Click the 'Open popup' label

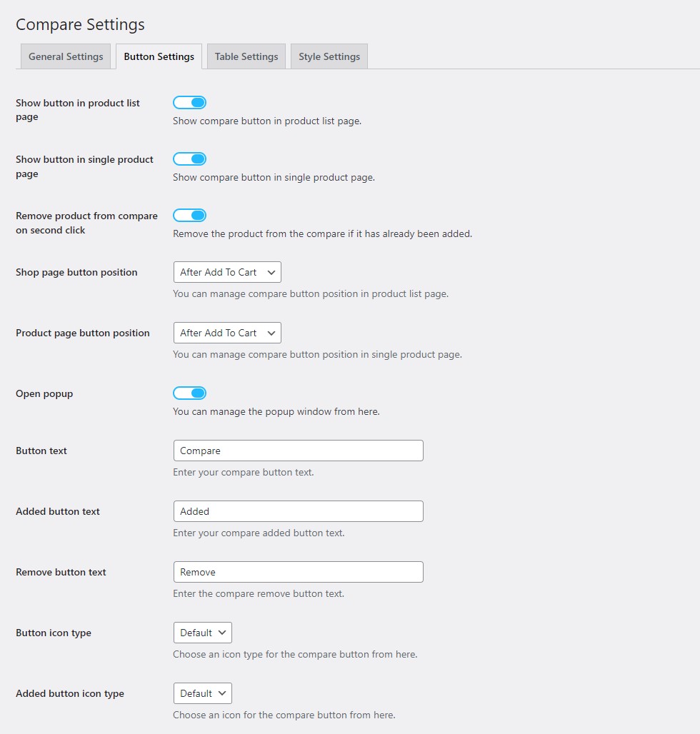(x=44, y=393)
